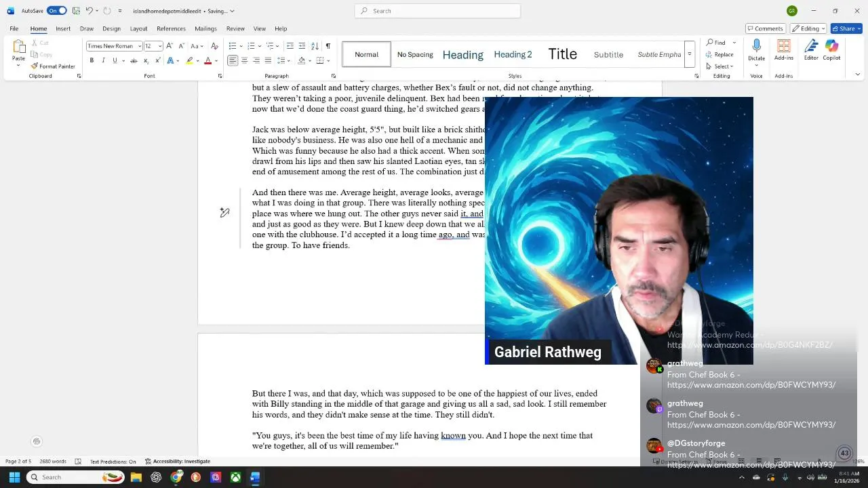The height and width of the screenshot is (488, 868).
Task: Open Font dialog launcher
Action: 220,76
